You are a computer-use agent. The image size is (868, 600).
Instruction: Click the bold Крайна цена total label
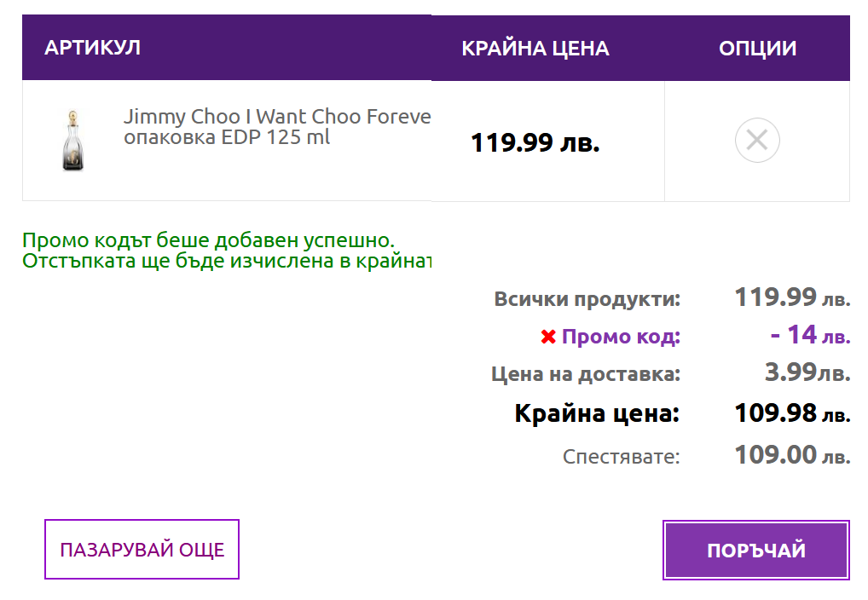click(x=597, y=414)
